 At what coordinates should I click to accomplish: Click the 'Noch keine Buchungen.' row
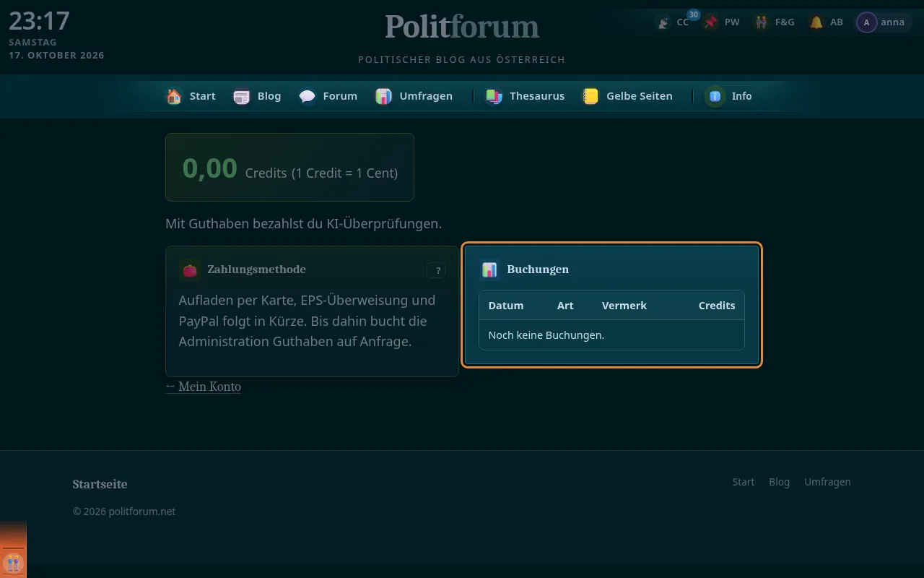(611, 335)
